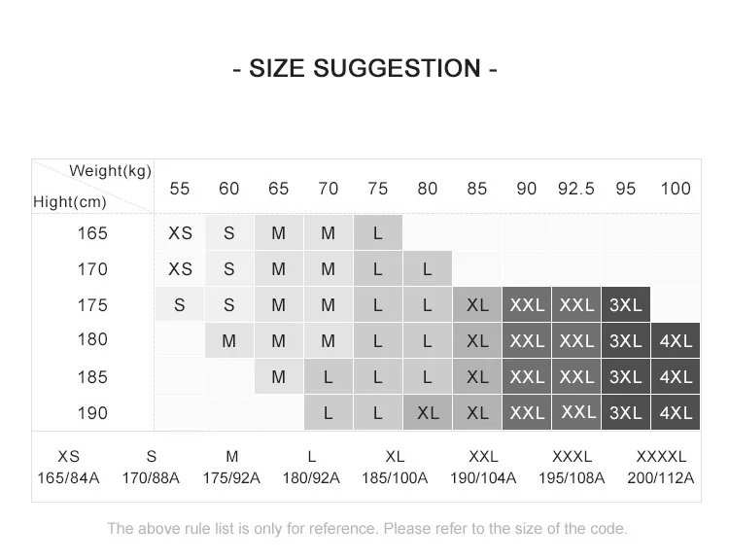Screen dimensions: 729x560
Task: Click the Hight(cm) header label
Action: pyautogui.click(x=70, y=202)
